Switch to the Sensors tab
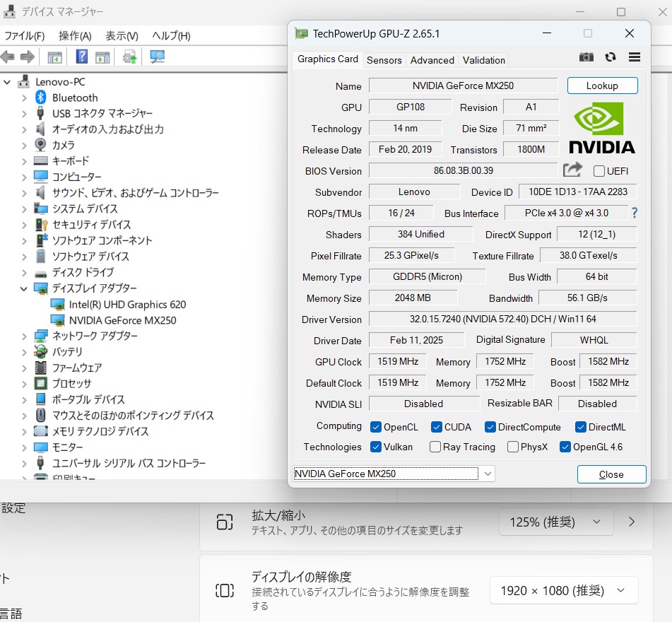The width and height of the screenshot is (672, 622). point(384,60)
